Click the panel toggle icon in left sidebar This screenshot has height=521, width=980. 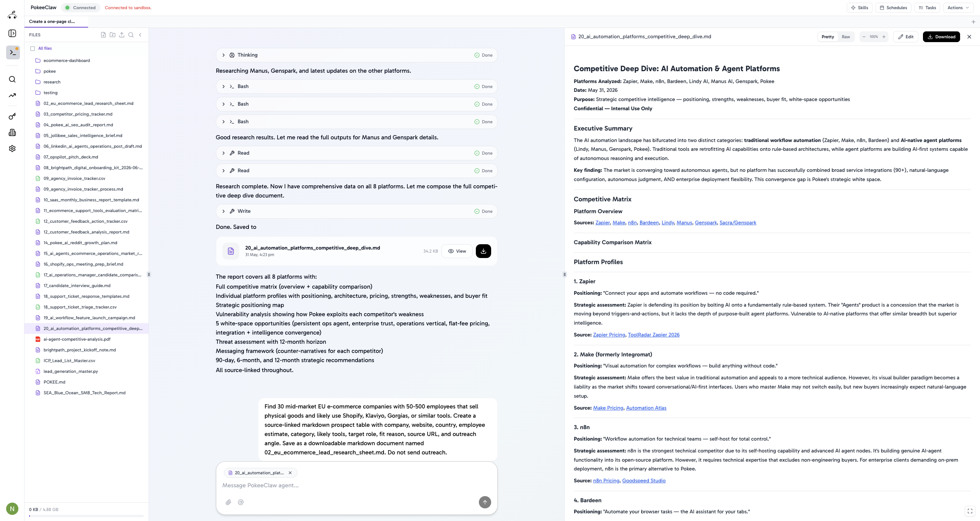point(12,33)
